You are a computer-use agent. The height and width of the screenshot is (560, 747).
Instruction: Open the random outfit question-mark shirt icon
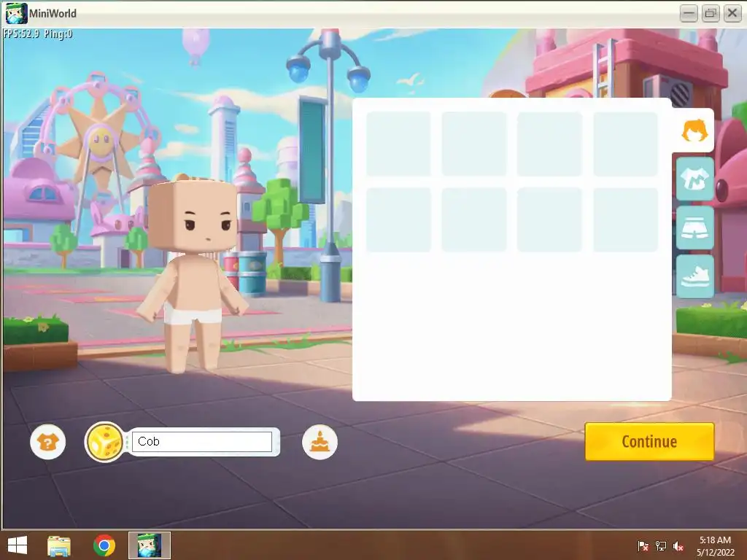coord(47,443)
